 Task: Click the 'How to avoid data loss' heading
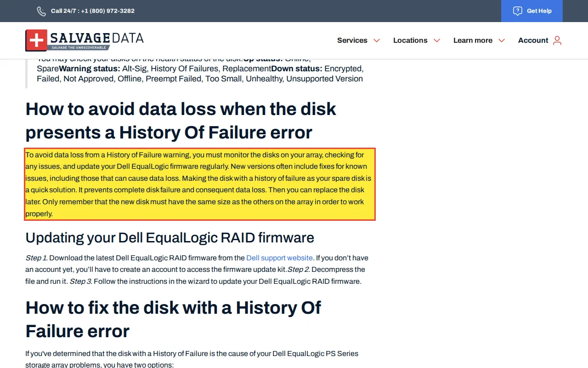pyautogui.click(x=181, y=121)
